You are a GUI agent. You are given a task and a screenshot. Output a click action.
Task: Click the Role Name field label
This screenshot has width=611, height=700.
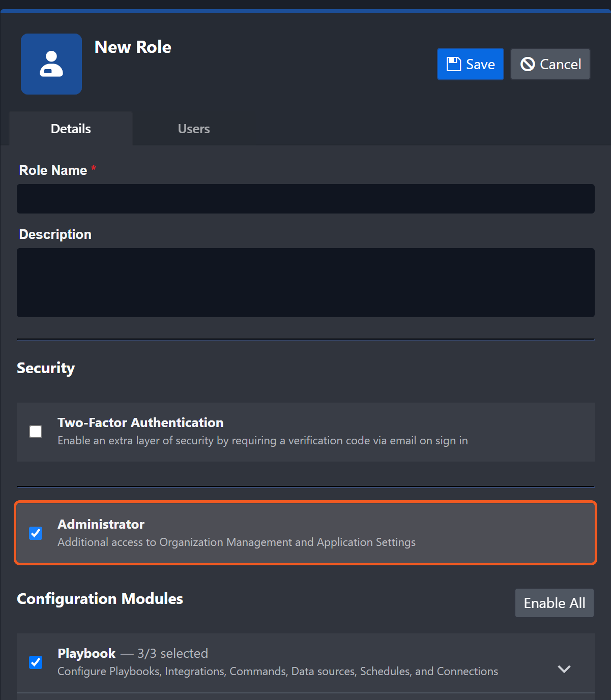coord(53,170)
